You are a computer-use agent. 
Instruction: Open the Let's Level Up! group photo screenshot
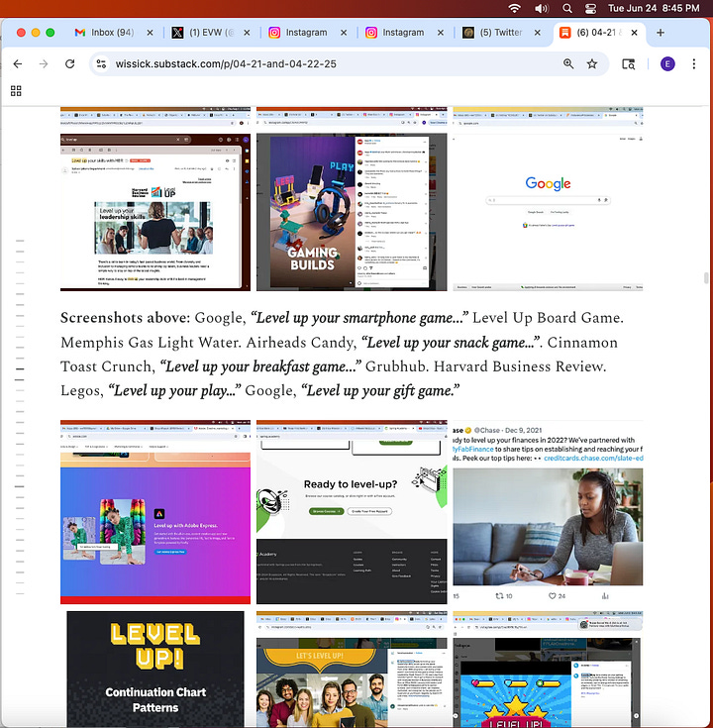pyautogui.click(x=352, y=669)
